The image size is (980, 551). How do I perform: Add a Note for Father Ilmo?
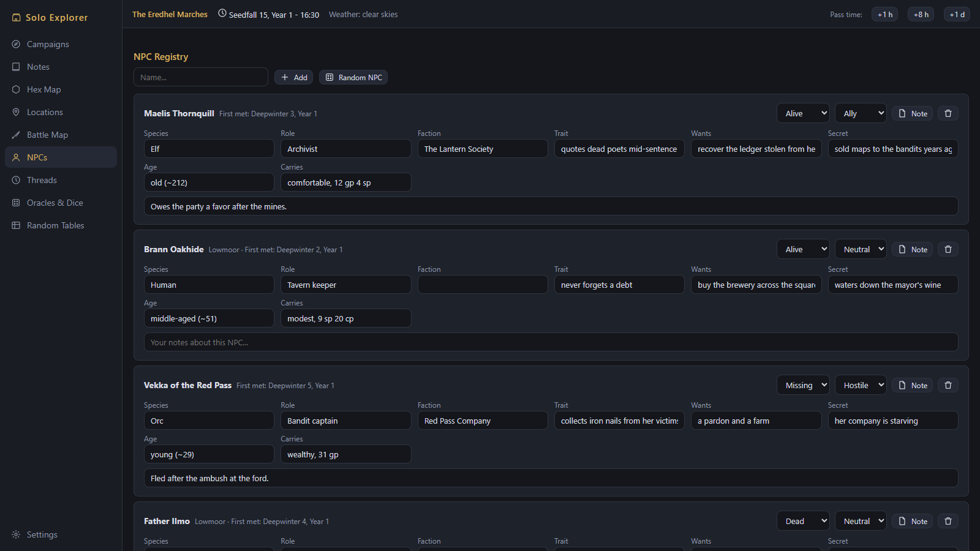coord(913,521)
